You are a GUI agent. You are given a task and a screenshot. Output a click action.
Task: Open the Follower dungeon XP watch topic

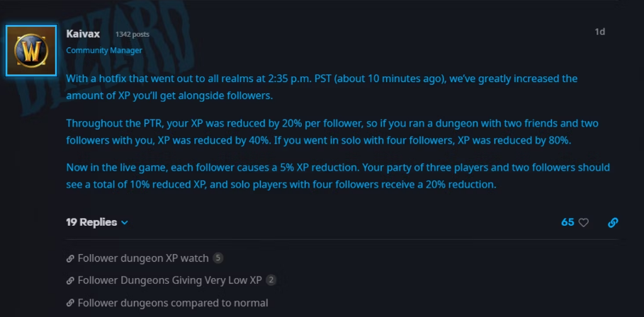pos(143,259)
